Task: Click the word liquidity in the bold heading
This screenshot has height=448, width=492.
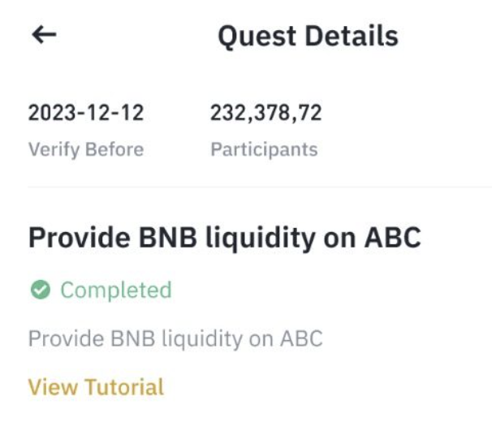Action: [x=261, y=239]
